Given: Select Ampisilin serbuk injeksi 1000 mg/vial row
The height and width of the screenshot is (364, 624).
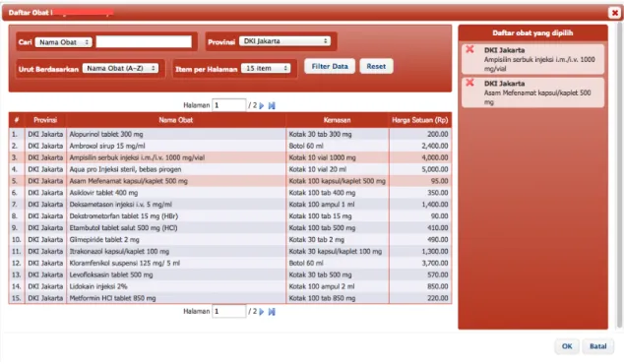Looking at the screenshot, I should [x=230, y=157].
